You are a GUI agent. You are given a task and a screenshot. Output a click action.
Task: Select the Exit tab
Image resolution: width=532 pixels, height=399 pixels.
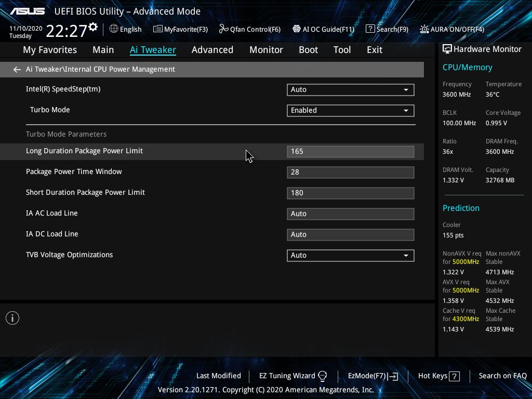tap(375, 50)
